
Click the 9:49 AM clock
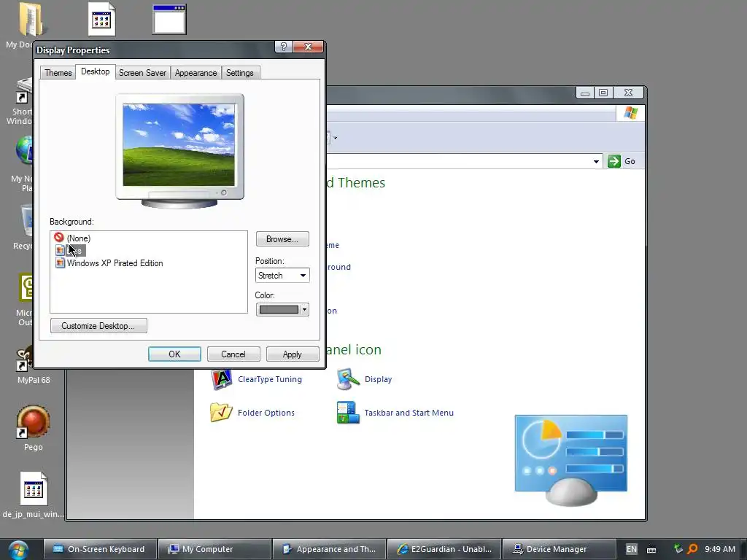click(x=720, y=549)
